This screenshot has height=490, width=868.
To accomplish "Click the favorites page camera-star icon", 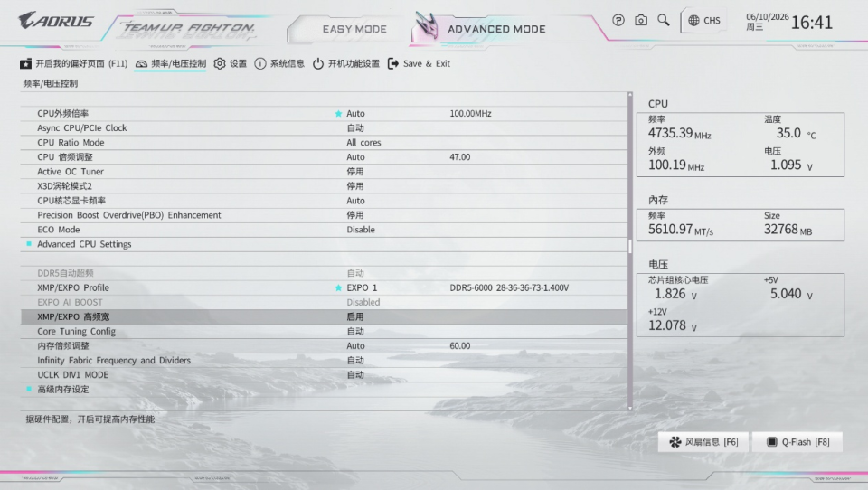I will [x=25, y=63].
